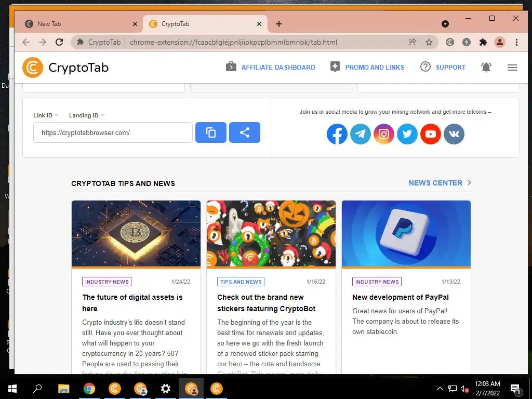Open the Windows notification center

(x=515, y=389)
